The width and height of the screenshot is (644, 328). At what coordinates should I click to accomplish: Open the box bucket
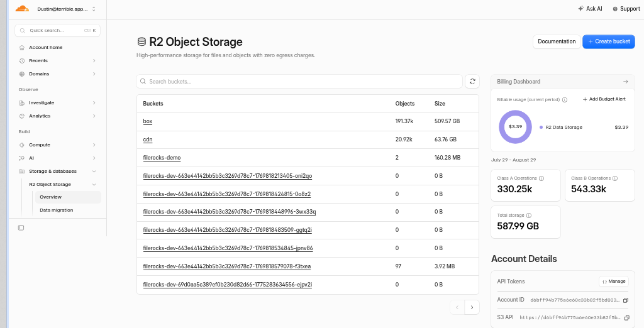[x=147, y=121]
